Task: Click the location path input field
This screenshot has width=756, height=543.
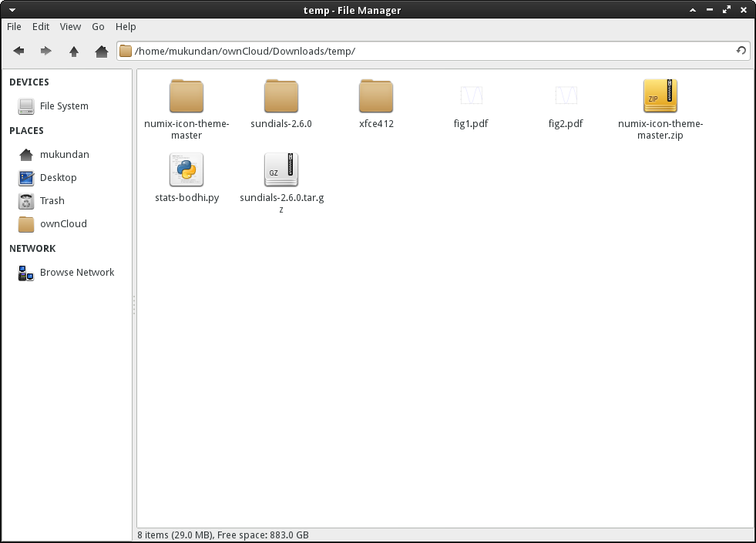Action: point(432,51)
